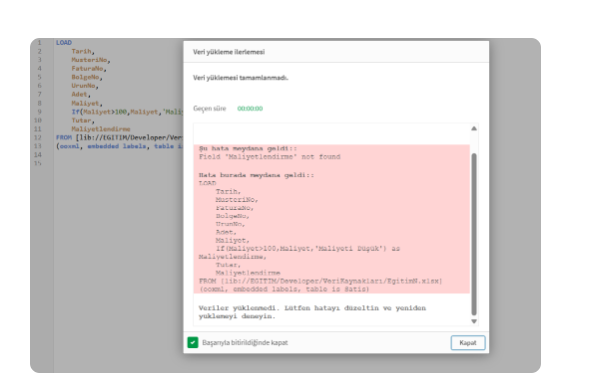This screenshot has height=383, width=601.
Task: Click scroll down arrow in error log
Action: pos(474,321)
